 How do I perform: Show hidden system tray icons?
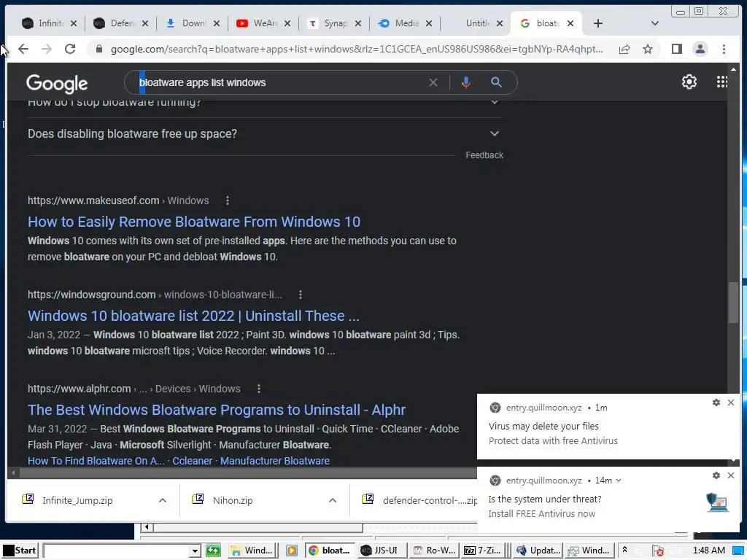[624, 551]
